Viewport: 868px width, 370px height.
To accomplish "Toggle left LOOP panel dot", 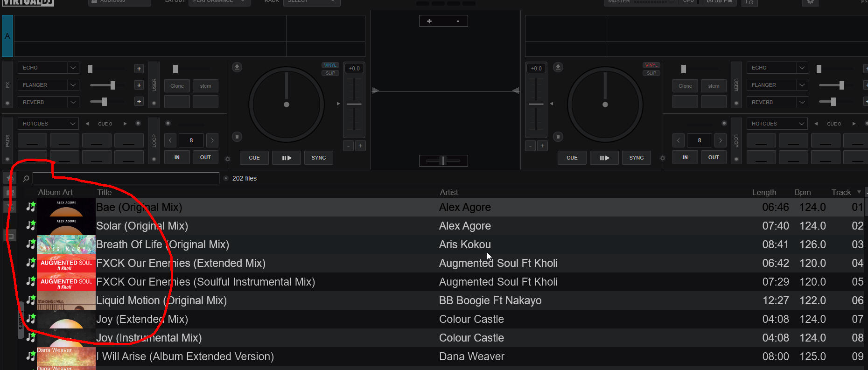I will [x=154, y=159].
